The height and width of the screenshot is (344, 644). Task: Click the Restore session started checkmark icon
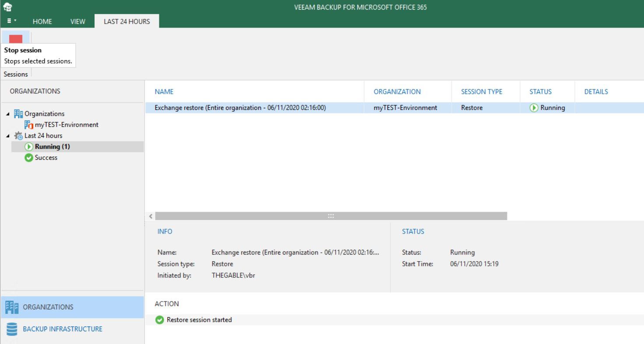tap(160, 320)
